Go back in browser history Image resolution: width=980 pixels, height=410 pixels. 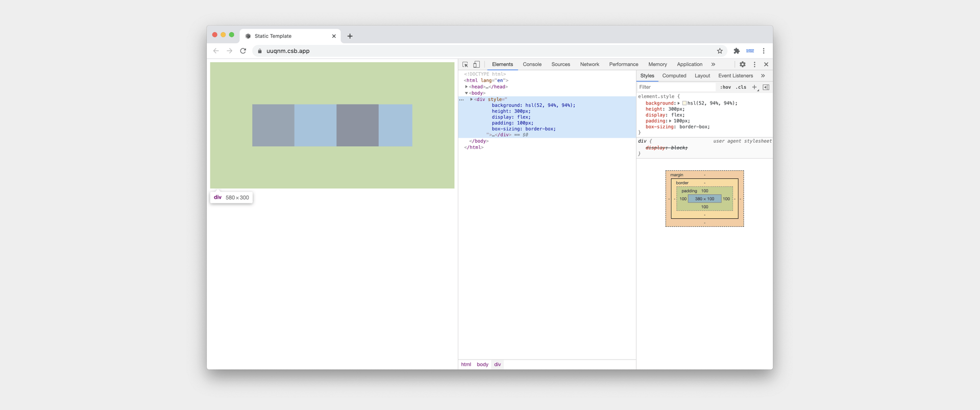click(x=216, y=51)
